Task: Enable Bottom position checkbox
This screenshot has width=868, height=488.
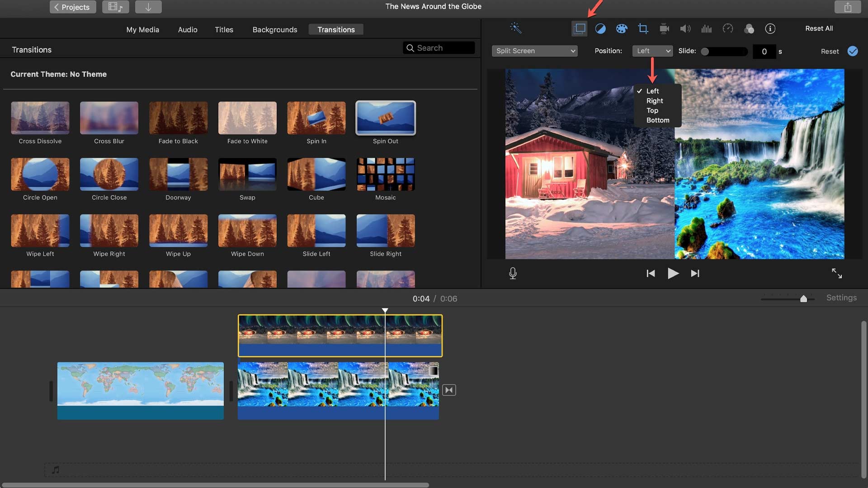Action: tap(658, 120)
